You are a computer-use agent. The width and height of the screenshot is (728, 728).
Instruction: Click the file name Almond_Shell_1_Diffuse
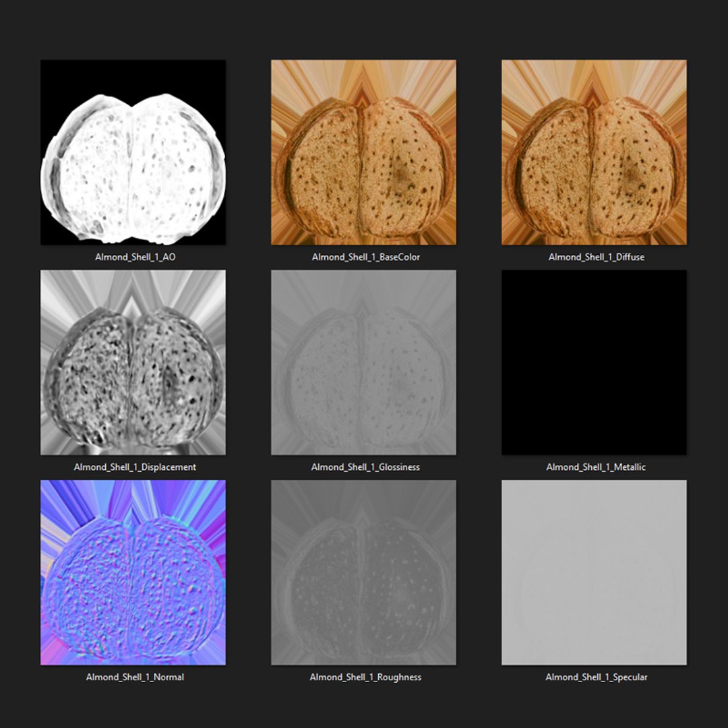tap(596, 257)
